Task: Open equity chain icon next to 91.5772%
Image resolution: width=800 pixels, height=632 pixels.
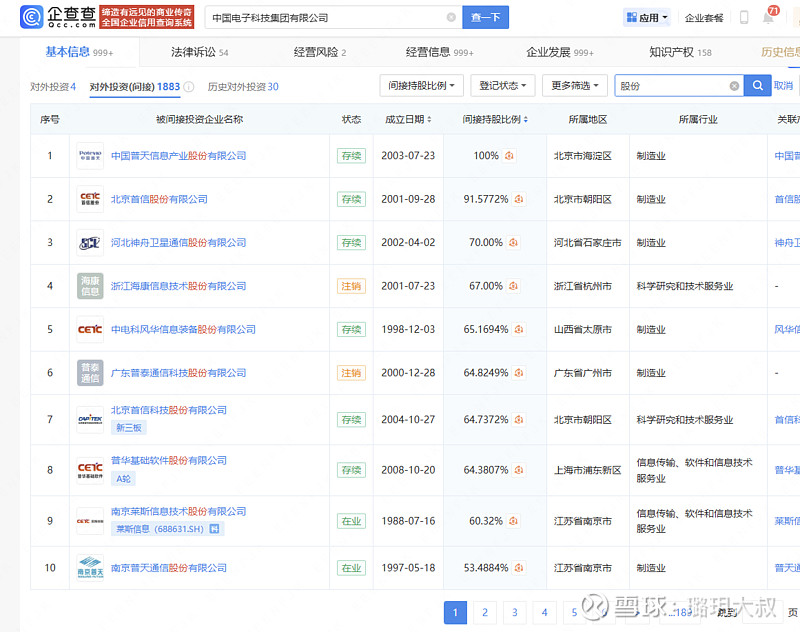Action: point(519,199)
